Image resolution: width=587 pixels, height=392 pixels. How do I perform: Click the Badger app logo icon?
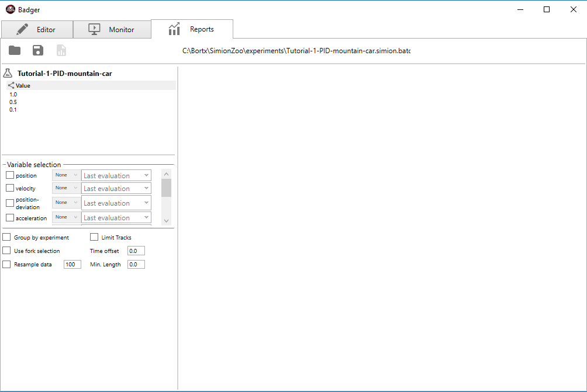pos(11,9)
